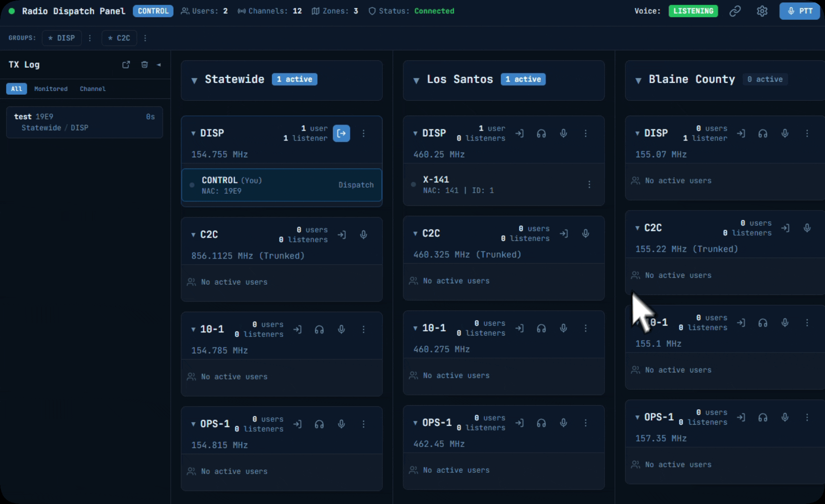Switch to the Channel log tab
Image resolution: width=825 pixels, height=504 pixels.
(x=92, y=89)
